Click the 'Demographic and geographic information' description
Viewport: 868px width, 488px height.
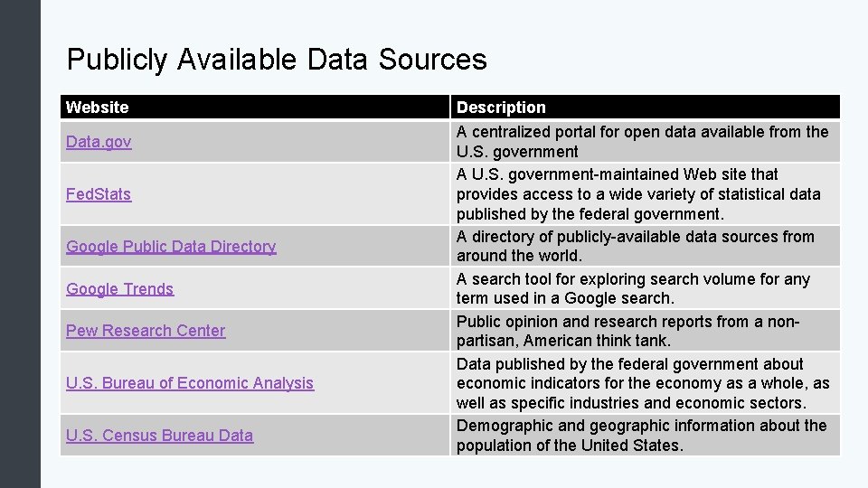(641, 436)
